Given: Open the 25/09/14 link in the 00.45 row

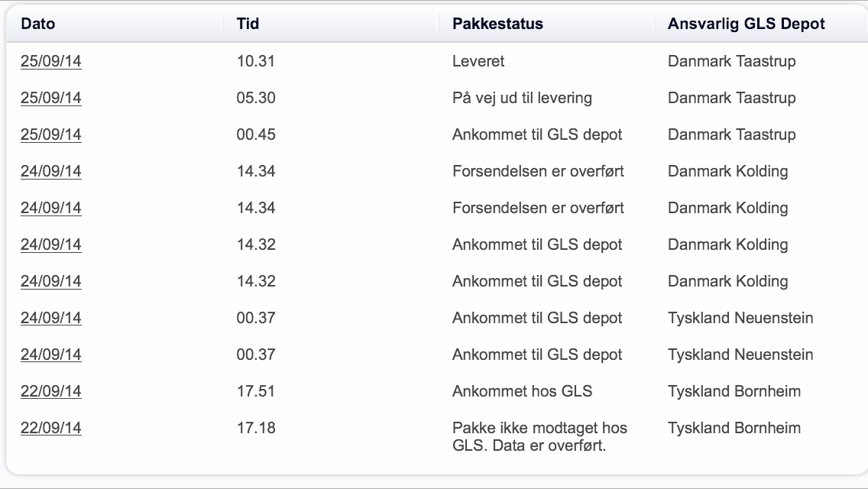Looking at the screenshot, I should coord(50,135).
